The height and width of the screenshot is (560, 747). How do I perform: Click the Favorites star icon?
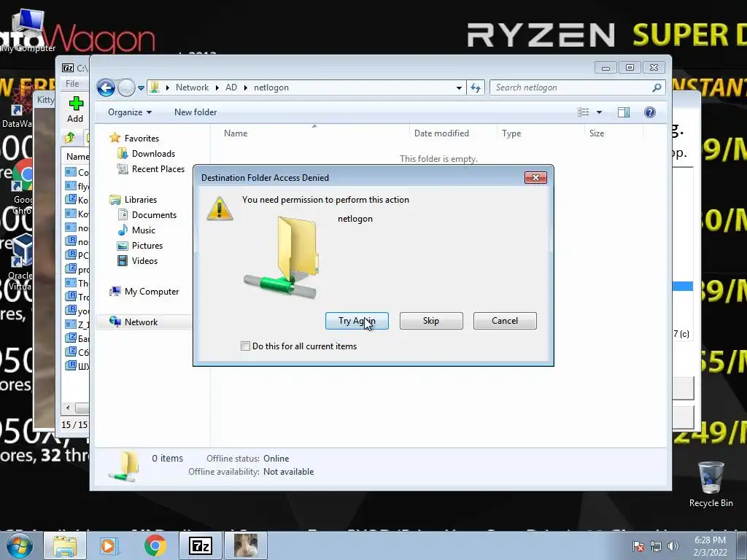[x=115, y=138]
